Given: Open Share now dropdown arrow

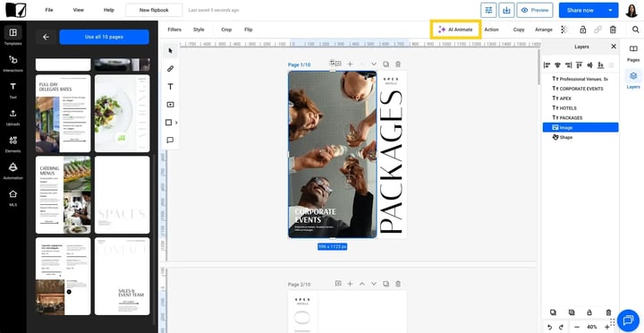Looking at the screenshot, I should pos(610,10).
